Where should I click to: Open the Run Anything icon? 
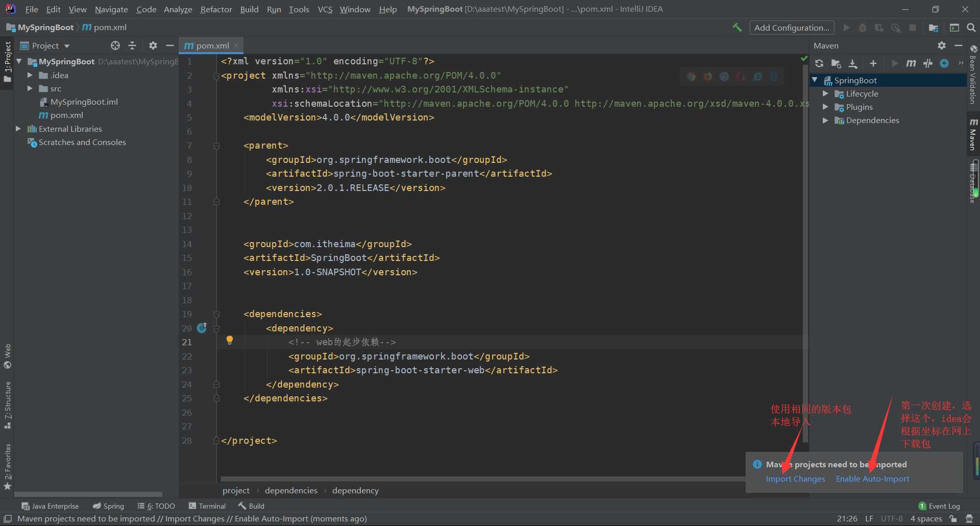coord(954,28)
